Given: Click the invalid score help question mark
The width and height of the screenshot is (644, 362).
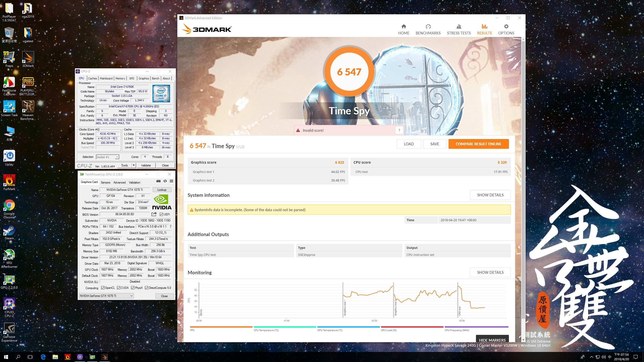Looking at the screenshot, I should [x=399, y=130].
